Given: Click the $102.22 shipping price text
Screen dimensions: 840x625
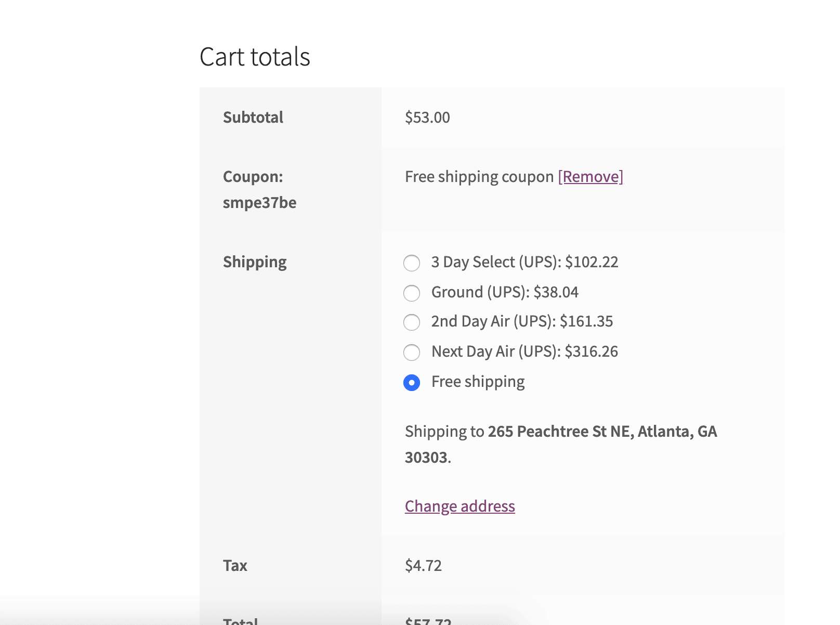Looking at the screenshot, I should coord(592,262).
